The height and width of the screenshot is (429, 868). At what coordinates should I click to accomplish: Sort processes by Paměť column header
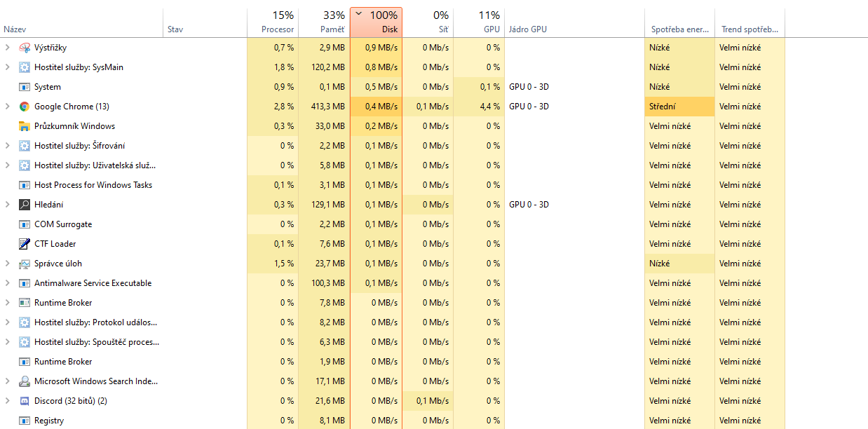pos(324,22)
